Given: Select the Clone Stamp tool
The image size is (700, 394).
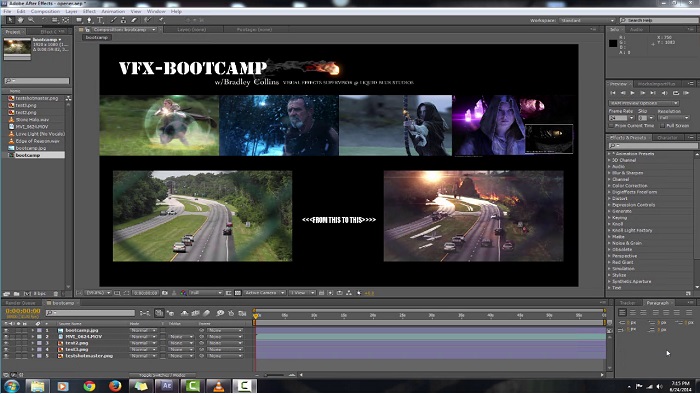Looking at the screenshot, I should (123, 20).
